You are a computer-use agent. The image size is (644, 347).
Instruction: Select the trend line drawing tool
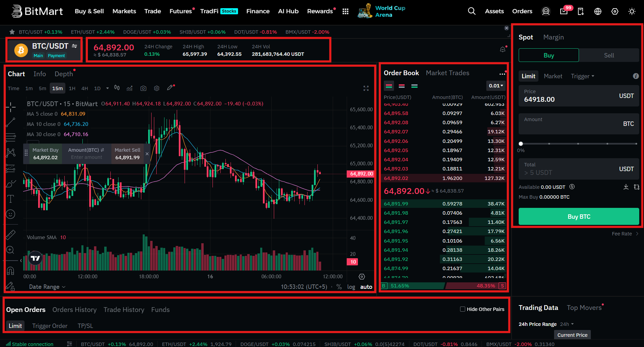coord(11,122)
